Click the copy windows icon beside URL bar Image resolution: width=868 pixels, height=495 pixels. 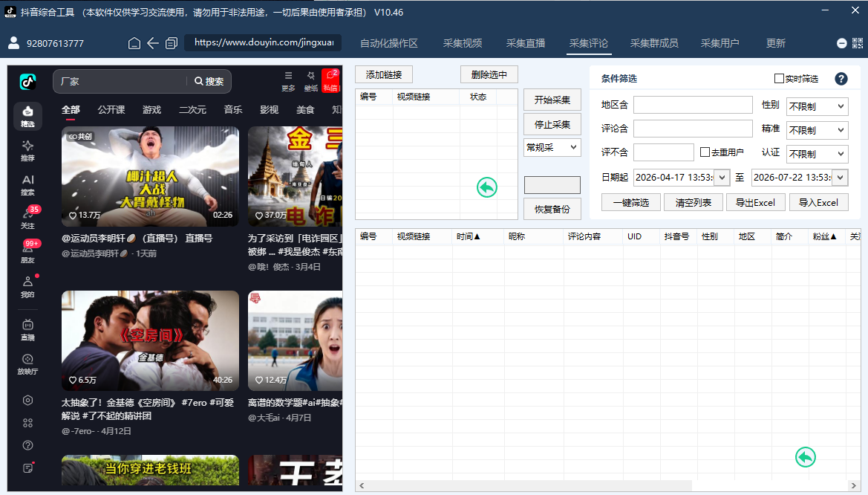(x=171, y=43)
